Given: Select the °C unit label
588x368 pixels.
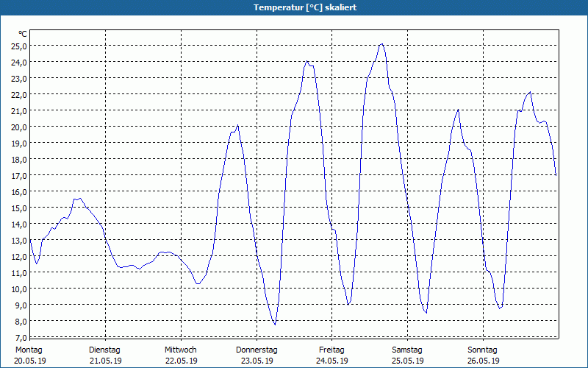Looking at the screenshot, I should click(23, 34).
